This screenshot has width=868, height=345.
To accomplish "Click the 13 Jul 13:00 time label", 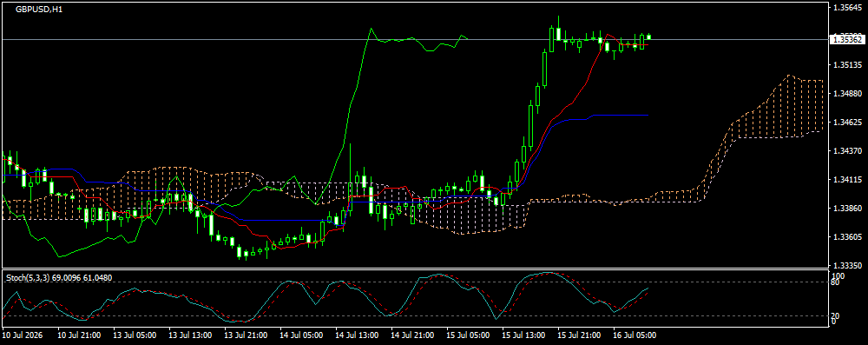I will click(x=190, y=335).
